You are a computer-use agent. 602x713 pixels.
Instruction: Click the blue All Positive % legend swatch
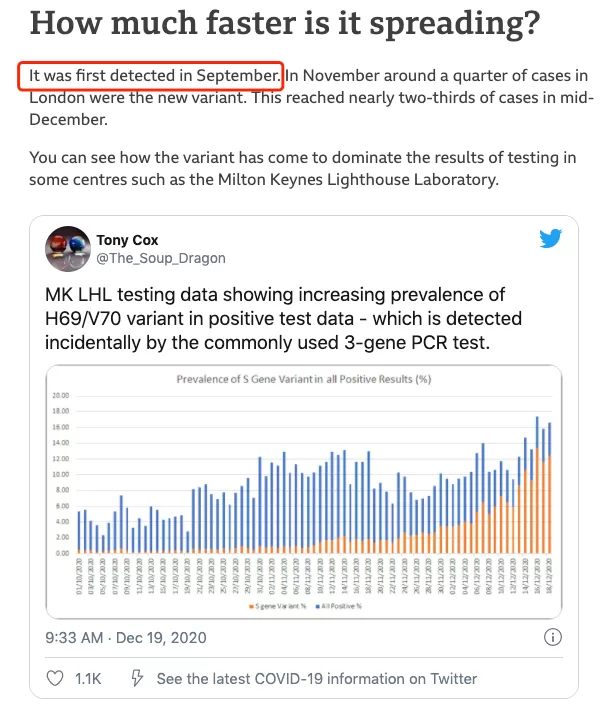(x=318, y=606)
